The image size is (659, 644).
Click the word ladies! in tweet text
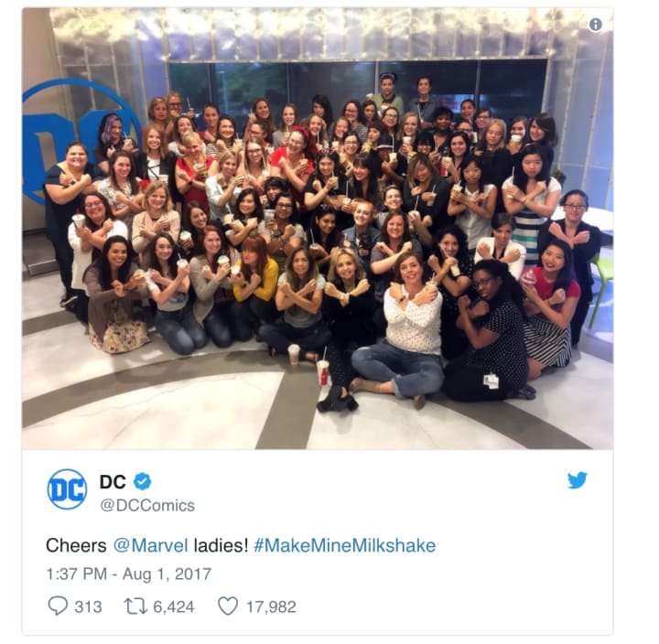[x=221, y=546]
